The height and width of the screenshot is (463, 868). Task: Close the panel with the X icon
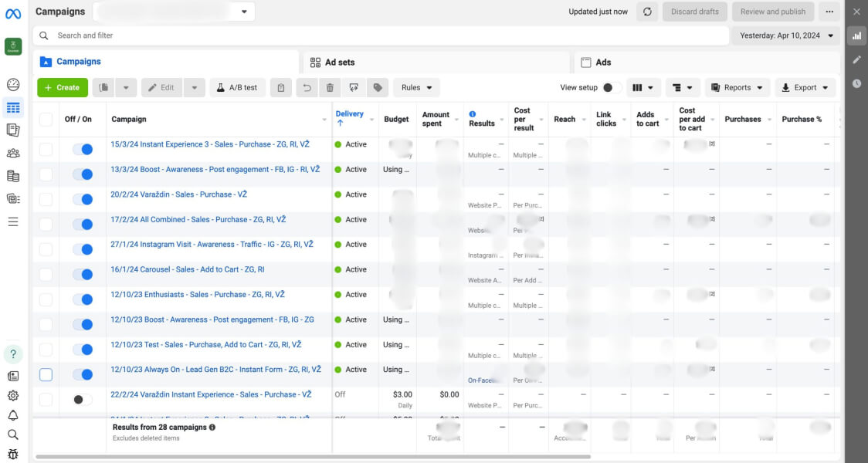(857, 12)
